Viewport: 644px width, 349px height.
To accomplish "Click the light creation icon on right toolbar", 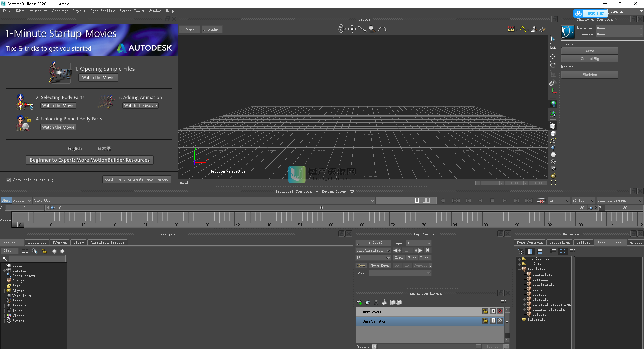I will click(553, 176).
